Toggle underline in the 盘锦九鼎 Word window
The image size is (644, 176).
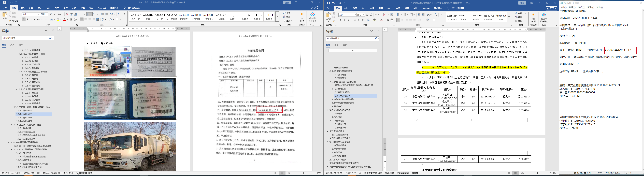[32, 20]
